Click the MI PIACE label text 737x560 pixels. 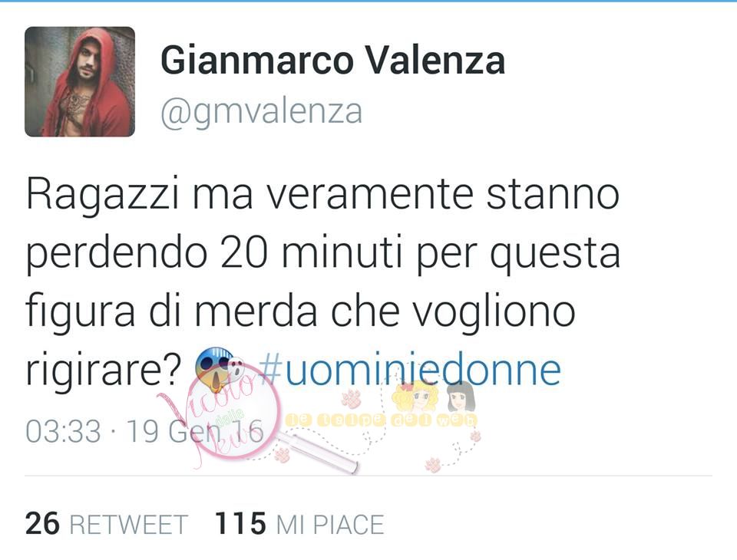click(330, 525)
